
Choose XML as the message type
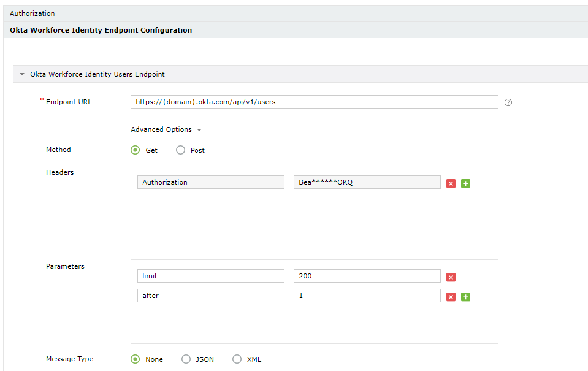(x=237, y=359)
